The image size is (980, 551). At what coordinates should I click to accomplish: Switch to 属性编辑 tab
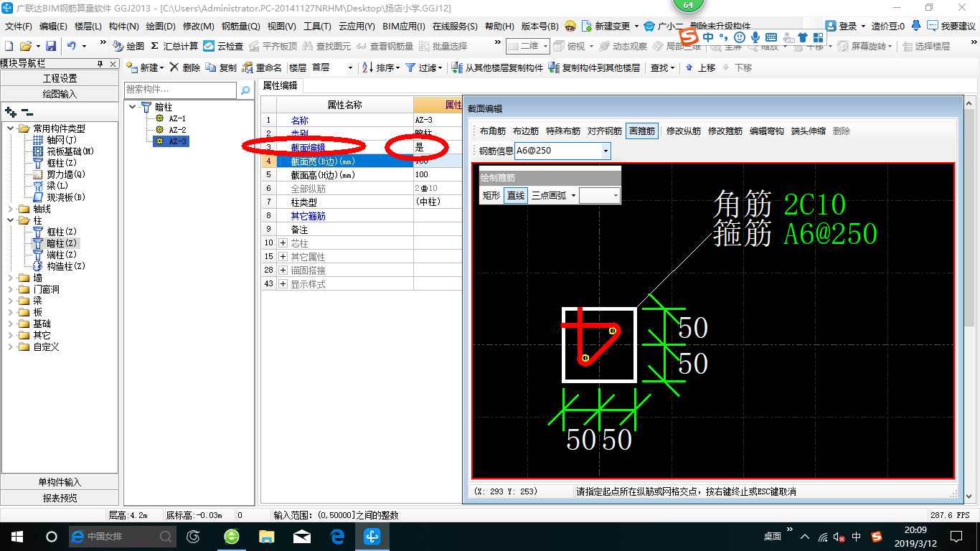280,85
